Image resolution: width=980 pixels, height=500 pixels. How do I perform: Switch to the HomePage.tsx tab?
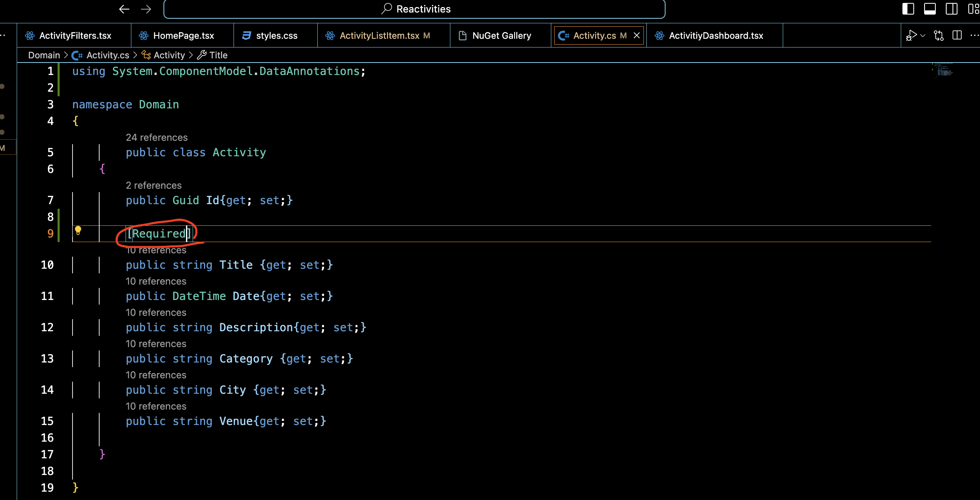183,35
